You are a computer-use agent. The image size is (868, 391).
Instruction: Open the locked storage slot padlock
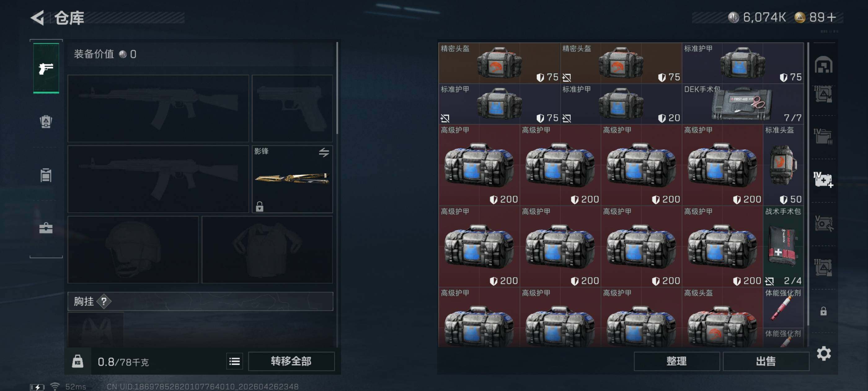coord(823,311)
